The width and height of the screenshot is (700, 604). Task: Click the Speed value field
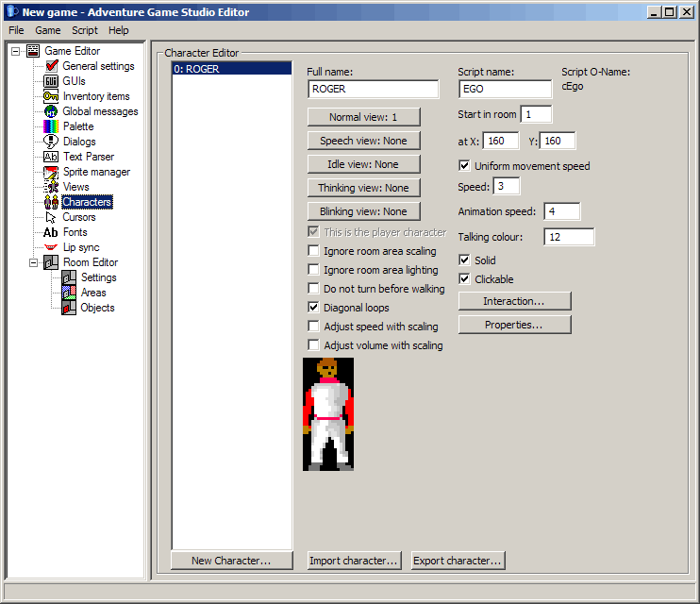tap(507, 186)
